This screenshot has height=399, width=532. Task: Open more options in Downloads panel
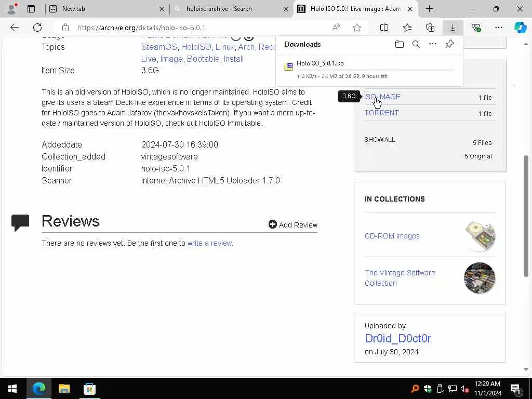433,44
